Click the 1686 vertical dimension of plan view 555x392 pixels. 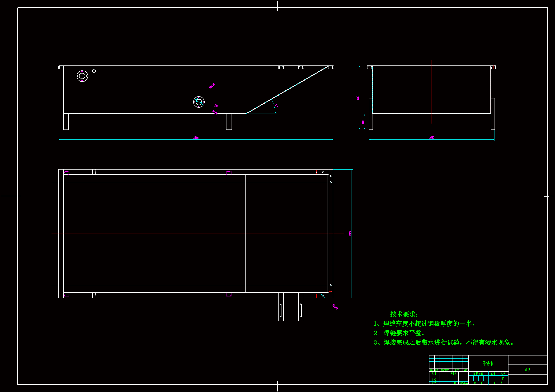350,234
